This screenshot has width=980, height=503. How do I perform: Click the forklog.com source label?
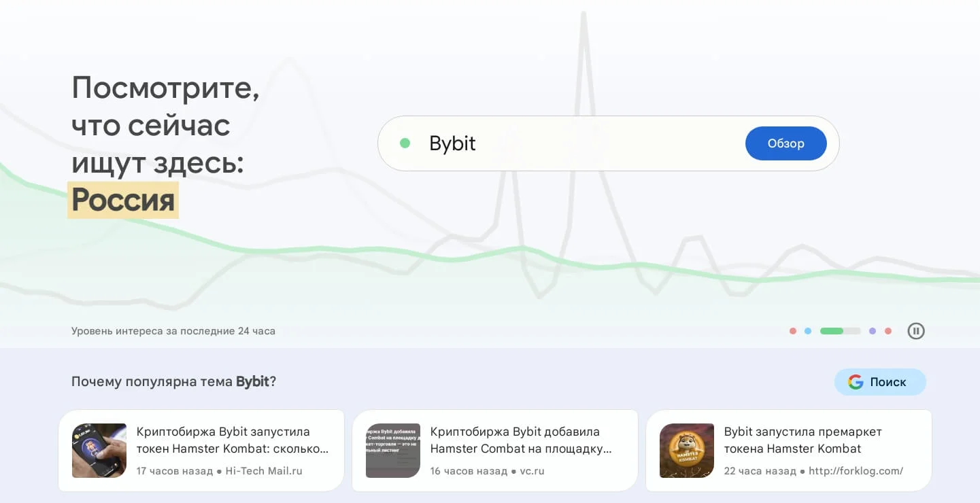pyautogui.click(x=856, y=471)
